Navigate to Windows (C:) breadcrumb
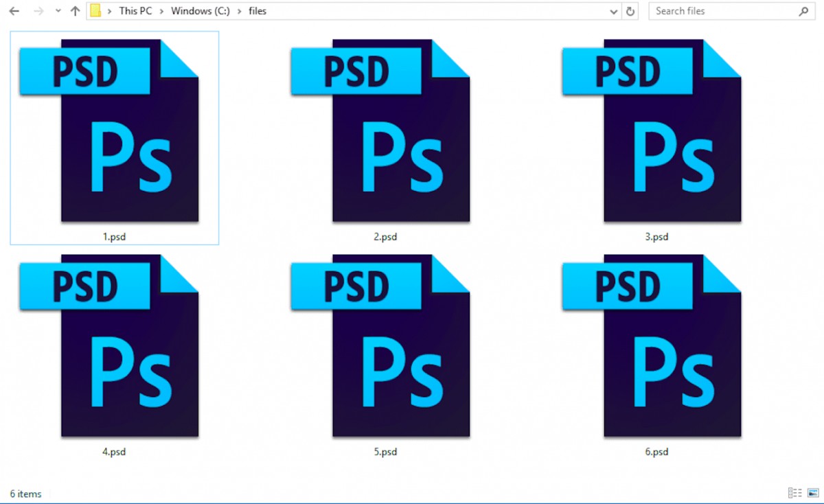Viewport: 824px width, 504px height. tap(201, 12)
